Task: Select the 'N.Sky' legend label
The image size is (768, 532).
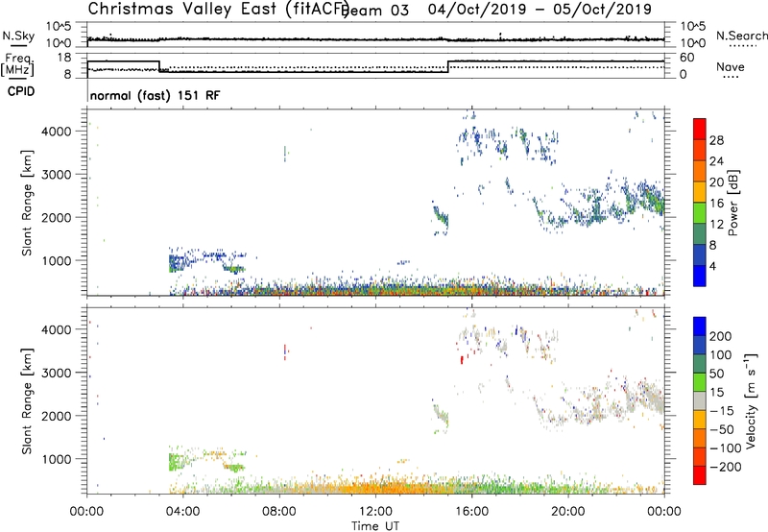Action: pyautogui.click(x=18, y=36)
